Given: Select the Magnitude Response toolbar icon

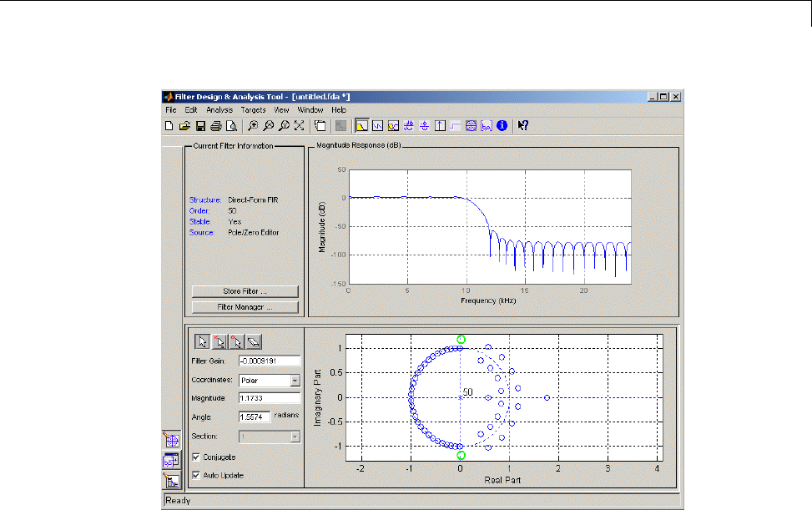Looking at the screenshot, I should (362, 126).
